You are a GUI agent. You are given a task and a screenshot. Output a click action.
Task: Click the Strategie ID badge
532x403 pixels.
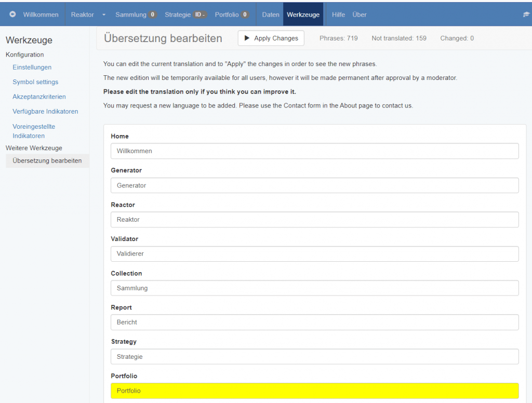pyautogui.click(x=200, y=15)
